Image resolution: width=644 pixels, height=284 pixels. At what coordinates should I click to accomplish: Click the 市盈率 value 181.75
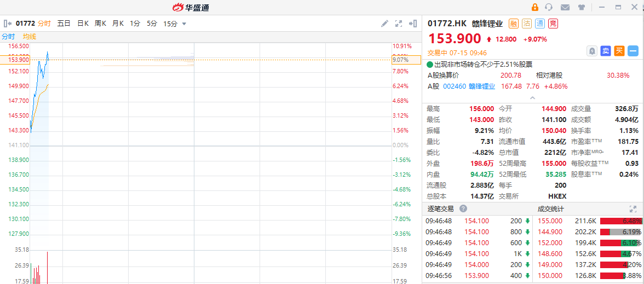629,142
